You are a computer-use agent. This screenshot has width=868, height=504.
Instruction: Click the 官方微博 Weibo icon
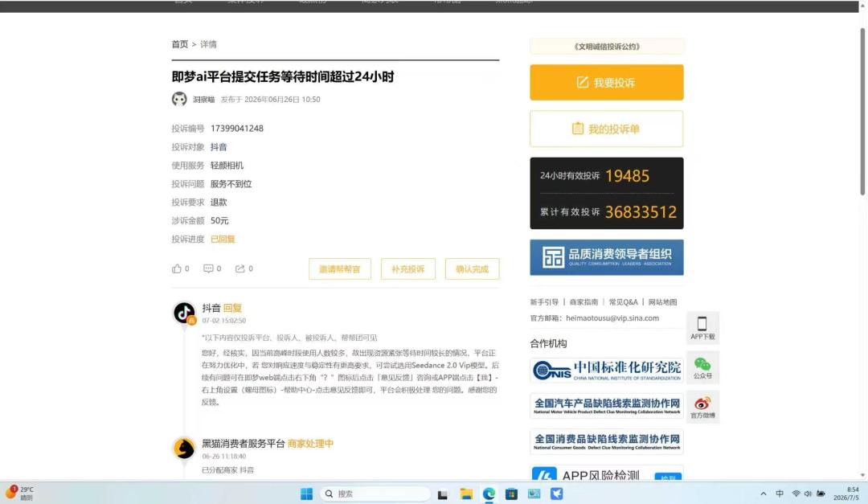point(702,404)
